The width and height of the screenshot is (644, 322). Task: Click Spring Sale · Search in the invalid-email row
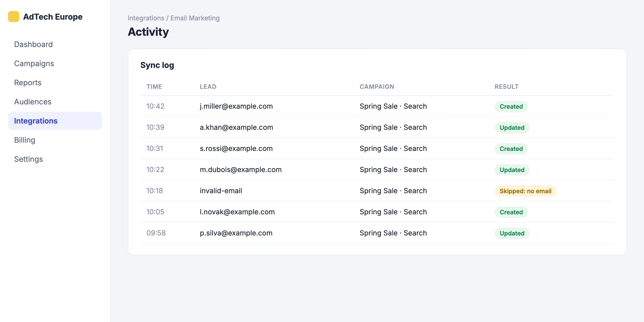coord(393,191)
